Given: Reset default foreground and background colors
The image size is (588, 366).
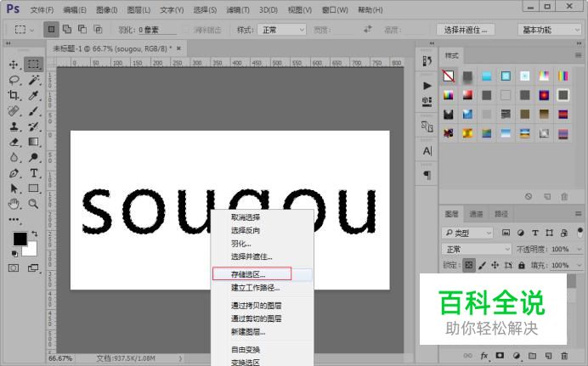Looking at the screenshot, I should (x=14, y=254).
